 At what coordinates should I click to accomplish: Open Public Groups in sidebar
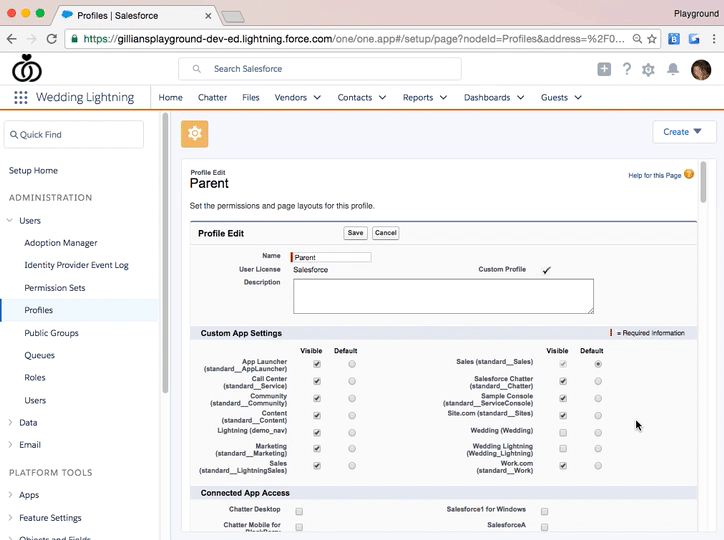pyautogui.click(x=51, y=333)
